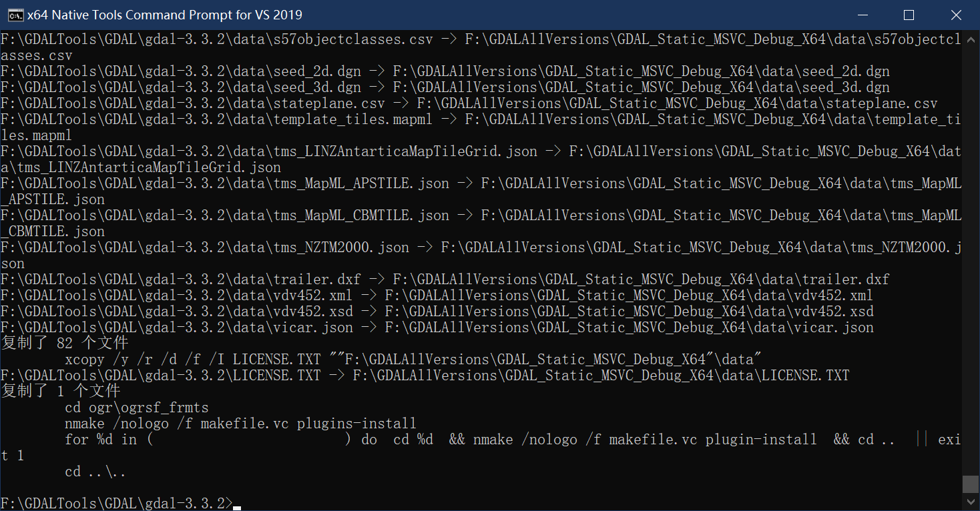Click the scrollbar down arrow
The height and width of the screenshot is (511, 980).
click(971, 504)
